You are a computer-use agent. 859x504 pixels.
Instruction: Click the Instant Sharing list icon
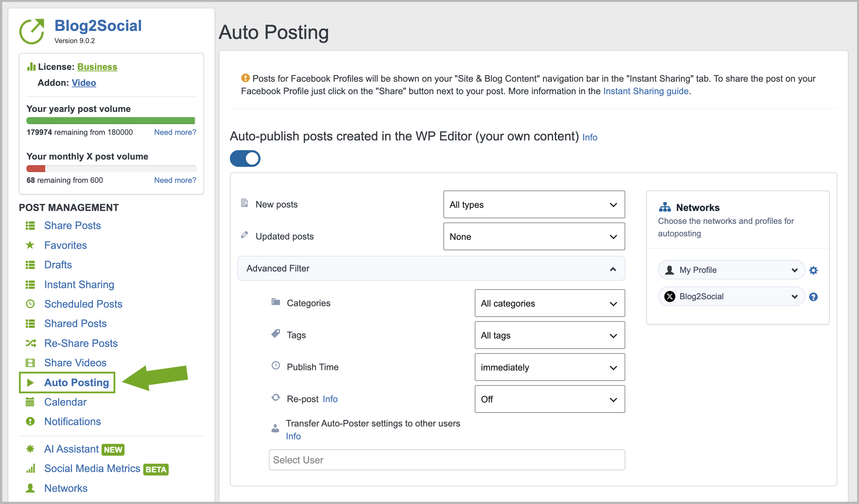(x=30, y=285)
